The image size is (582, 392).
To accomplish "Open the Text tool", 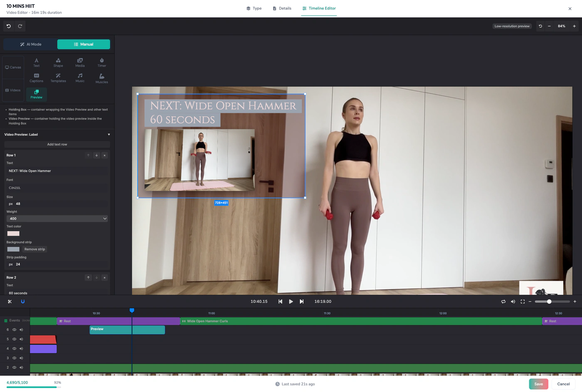I will 37,63.
